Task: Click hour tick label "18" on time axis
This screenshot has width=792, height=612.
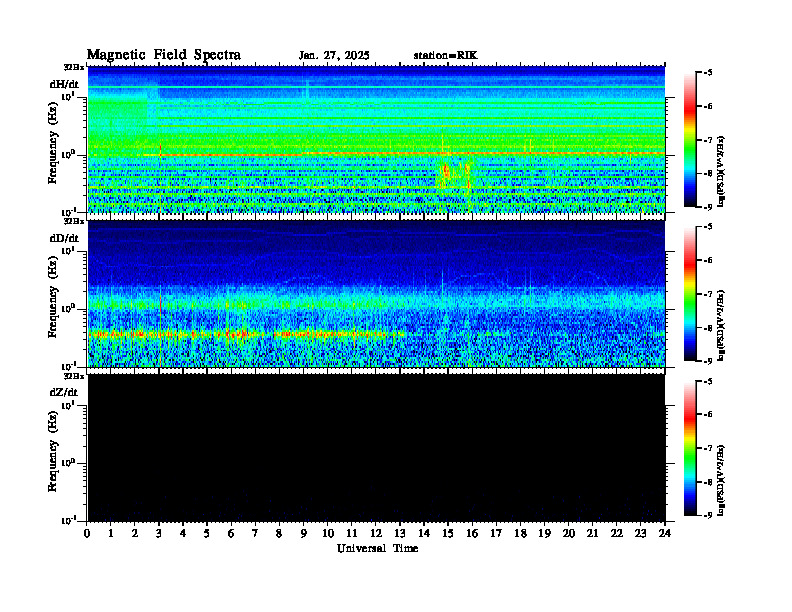Action: pos(520,534)
